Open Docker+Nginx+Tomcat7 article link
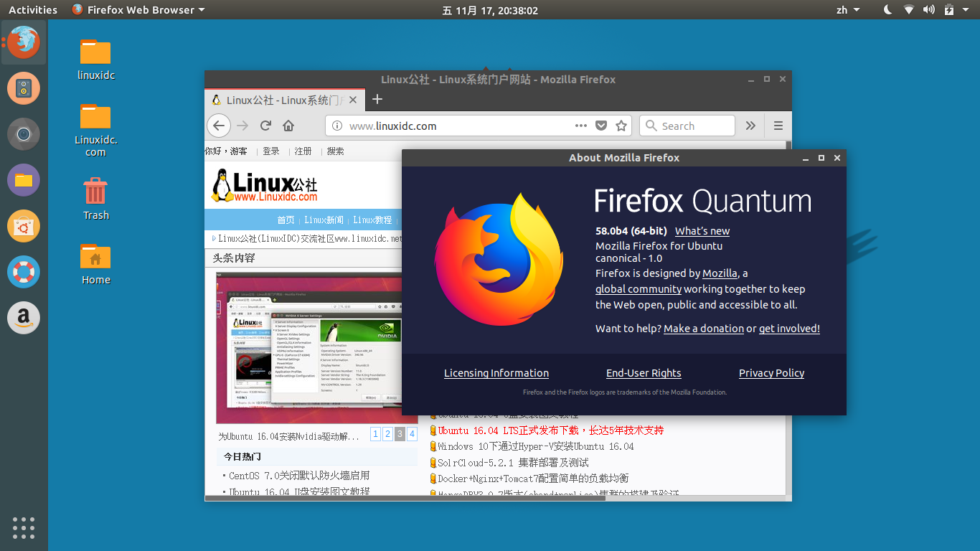The height and width of the screenshot is (551, 980). tap(533, 479)
